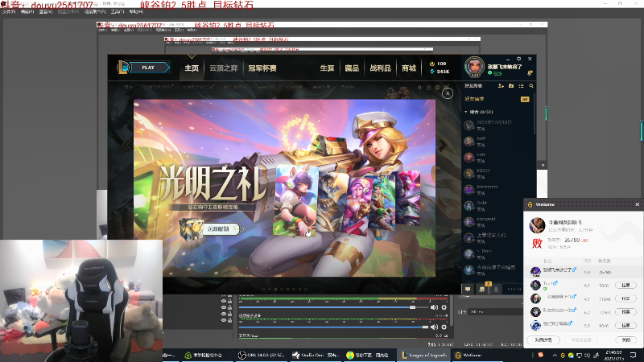Open the 好友请求 requests badge
Image resolution: width=644 pixels, height=362 pixels.
(x=525, y=99)
